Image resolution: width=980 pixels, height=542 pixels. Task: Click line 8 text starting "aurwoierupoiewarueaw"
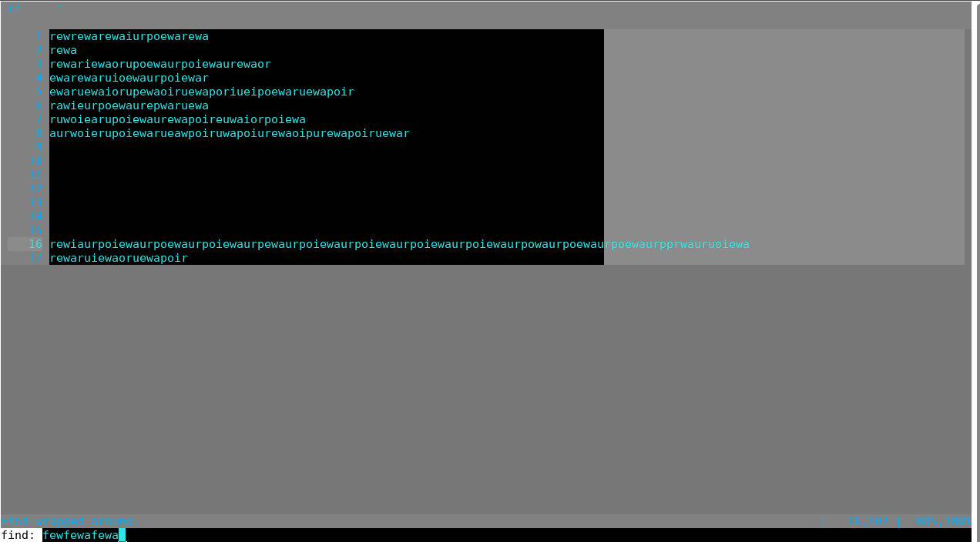coord(230,133)
